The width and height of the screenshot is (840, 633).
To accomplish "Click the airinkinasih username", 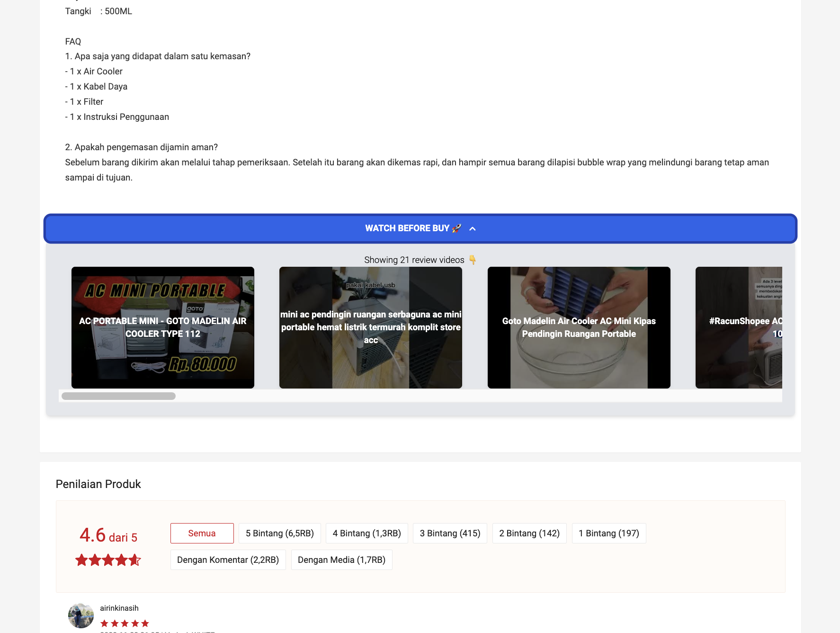I will [x=119, y=608].
